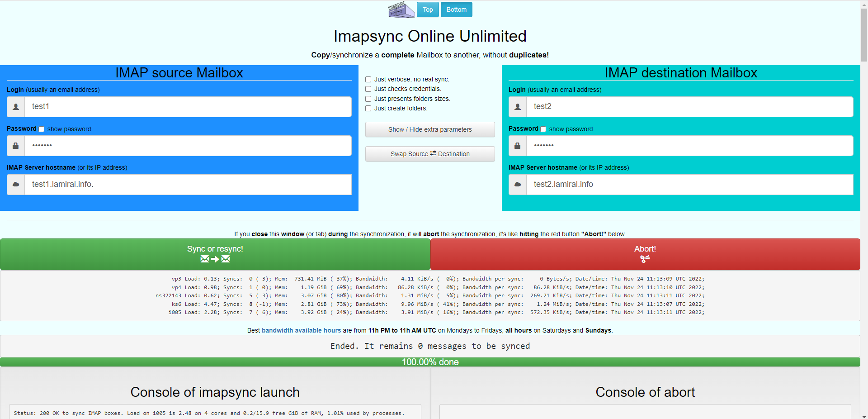Check the Just checks credentials box

tap(368, 89)
